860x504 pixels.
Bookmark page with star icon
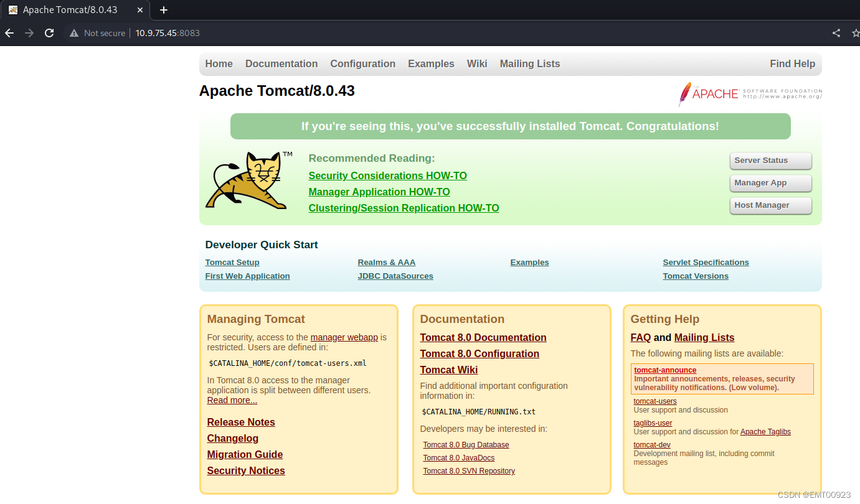pyautogui.click(x=855, y=33)
